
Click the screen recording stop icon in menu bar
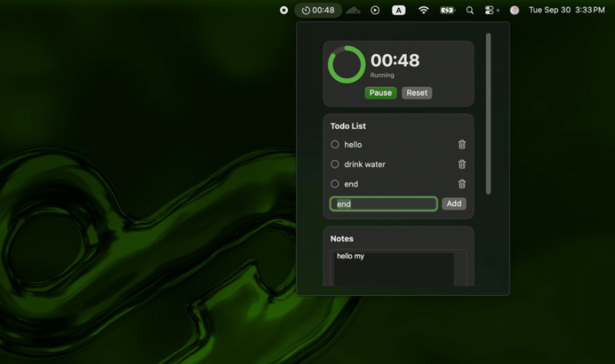(x=283, y=10)
